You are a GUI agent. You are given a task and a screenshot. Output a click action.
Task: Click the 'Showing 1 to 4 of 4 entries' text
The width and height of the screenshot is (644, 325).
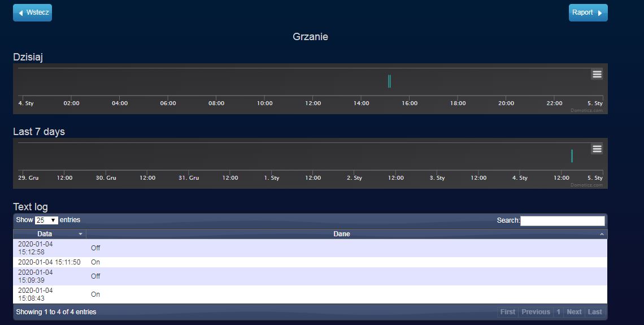[56, 312]
